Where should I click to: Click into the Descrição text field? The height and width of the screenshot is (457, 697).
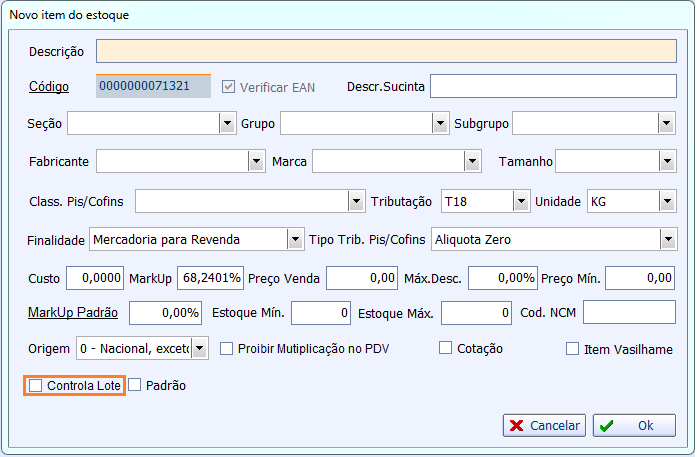pos(386,51)
